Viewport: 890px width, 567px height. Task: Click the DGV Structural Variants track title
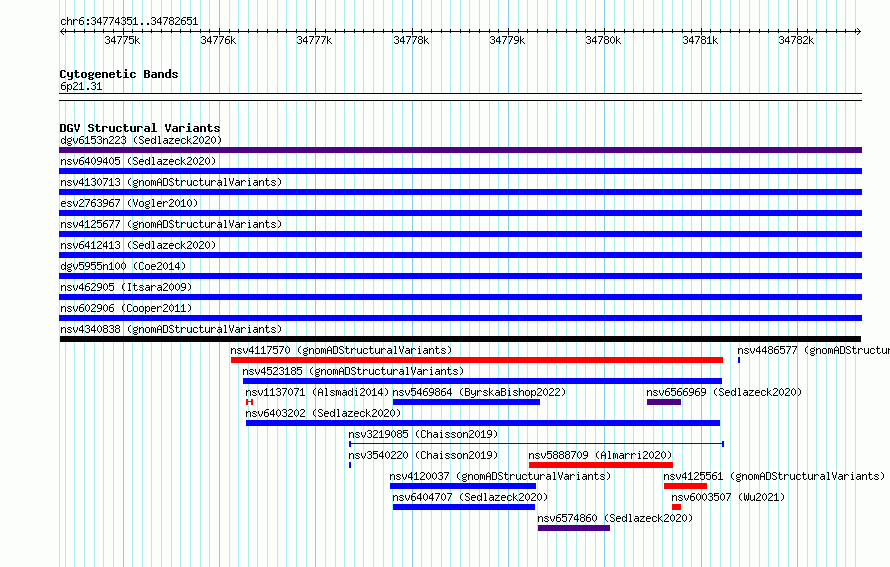pos(140,128)
